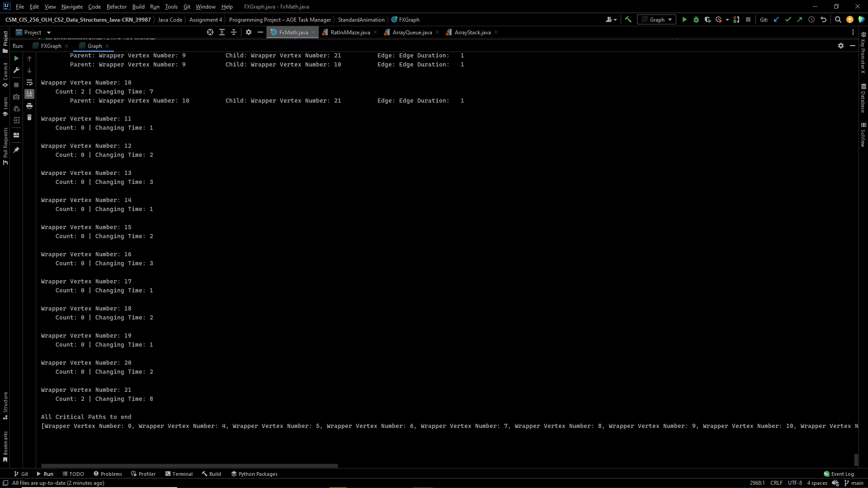Toggle the Bookmarks tool window
This screenshot has height=488, width=868.
point(5,446)
